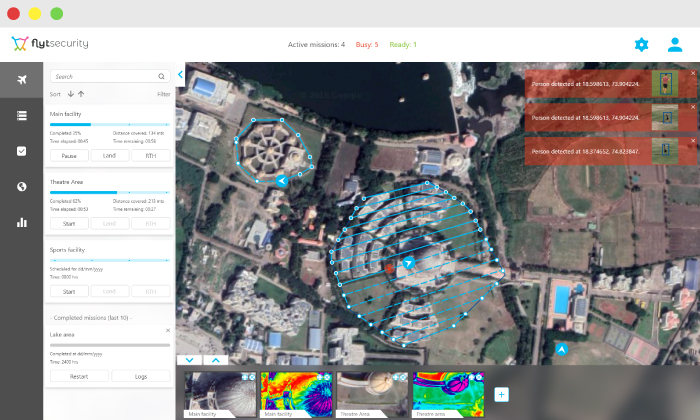700x420 pixels.
Task: Open the globe map sidebar icon
Action: pyautogui.click(x=21, y=187)
